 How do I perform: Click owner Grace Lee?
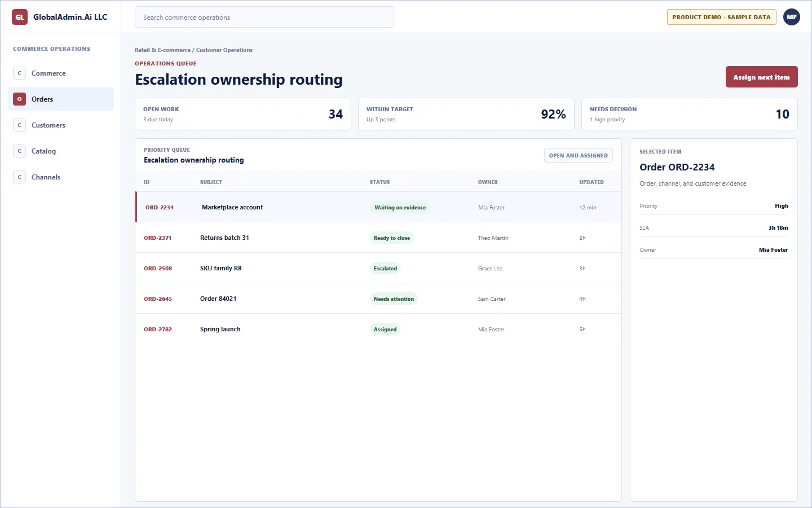pos(490,269)
